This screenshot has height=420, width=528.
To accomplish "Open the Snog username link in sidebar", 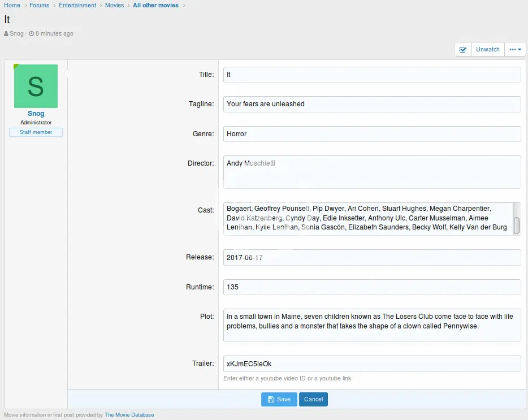I will click(36, 114).
